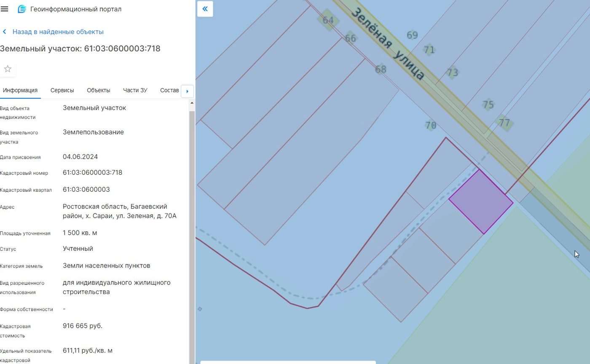Select the Информация tab
This screenshot has height=364, width=590.
click(x=20, y=90)
